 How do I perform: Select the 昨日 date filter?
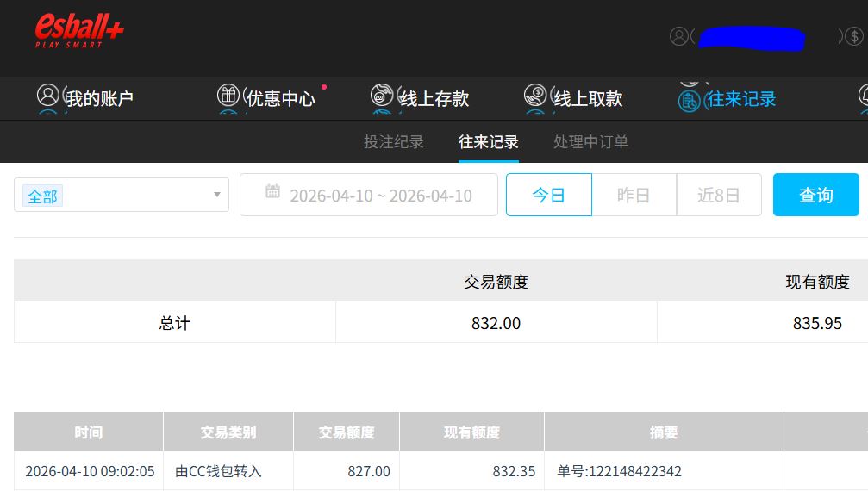coord(634,195)
